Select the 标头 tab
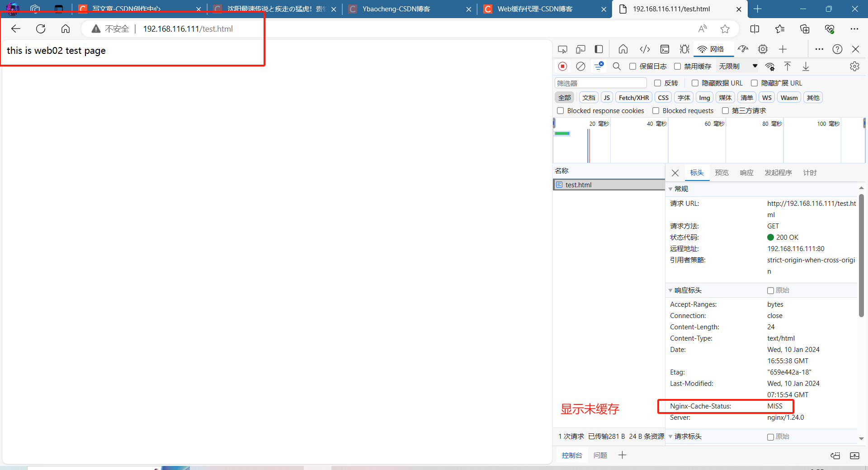The height and width of the screenshot is (470, 868). pos(697,173)
